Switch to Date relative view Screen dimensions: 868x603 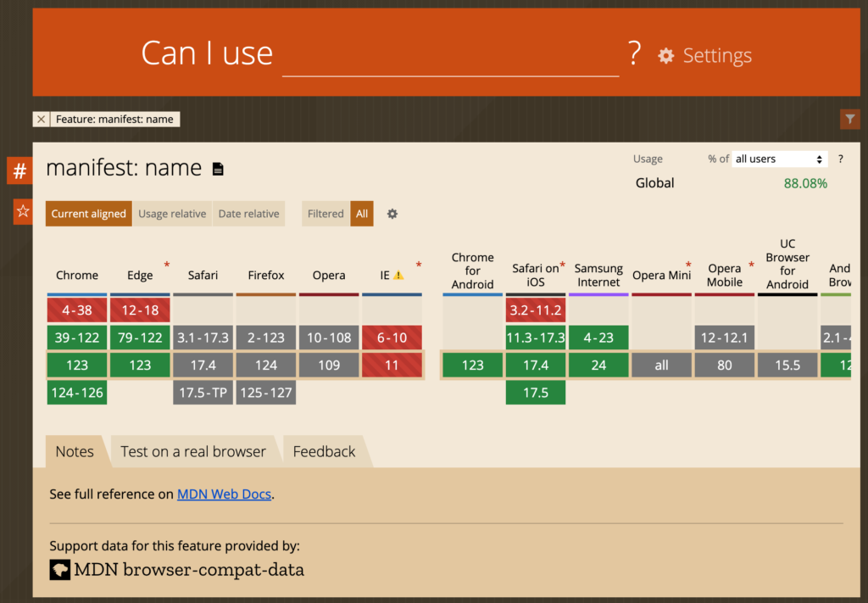[x=248, y=214]
